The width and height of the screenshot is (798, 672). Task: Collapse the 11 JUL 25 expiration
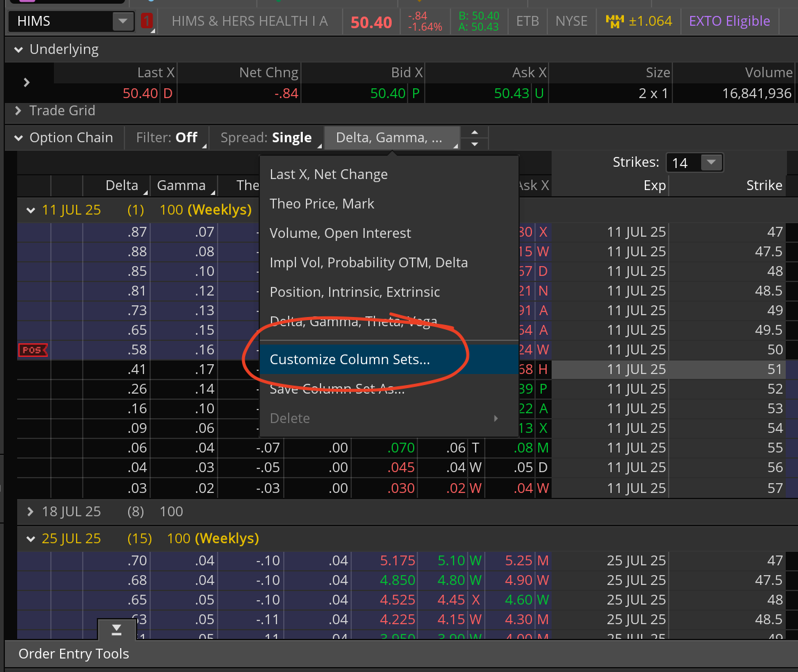[x=31, y=210]
